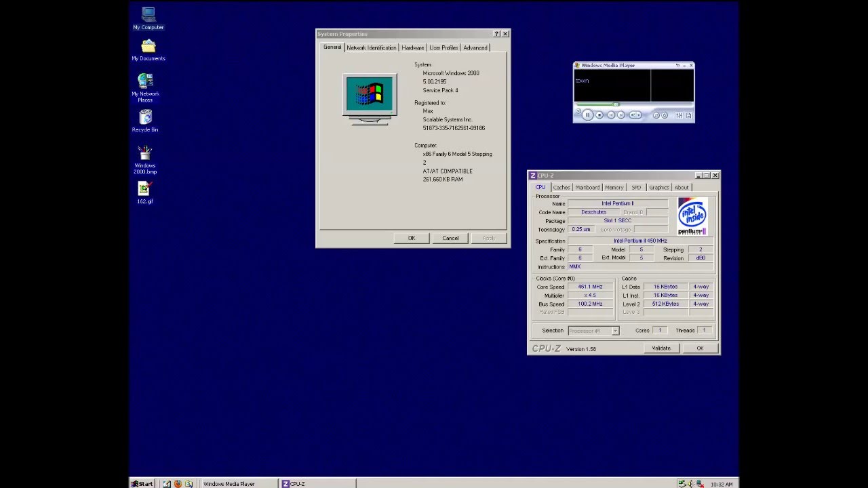This screenshot has height=488, width=868.
Task: Click the Instructions field showing MMX
Action: coord(641,267)
